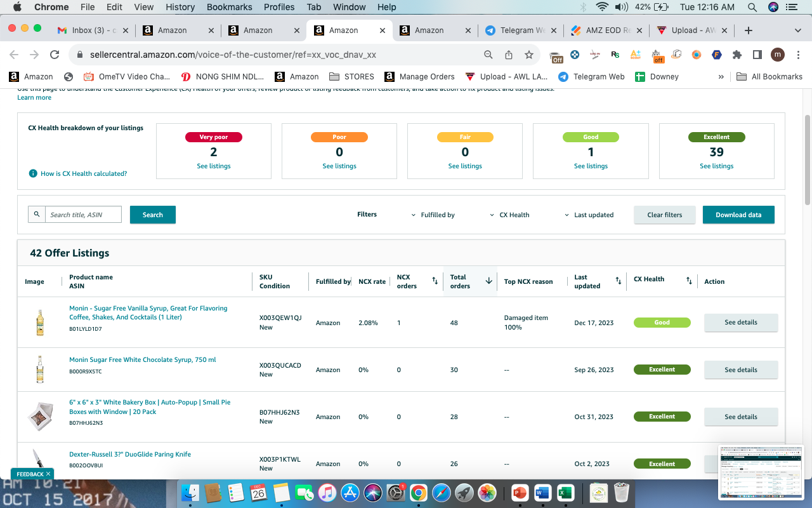
Task: Open the brown 'm' profile avatar
Action: (x=777, y=55)
